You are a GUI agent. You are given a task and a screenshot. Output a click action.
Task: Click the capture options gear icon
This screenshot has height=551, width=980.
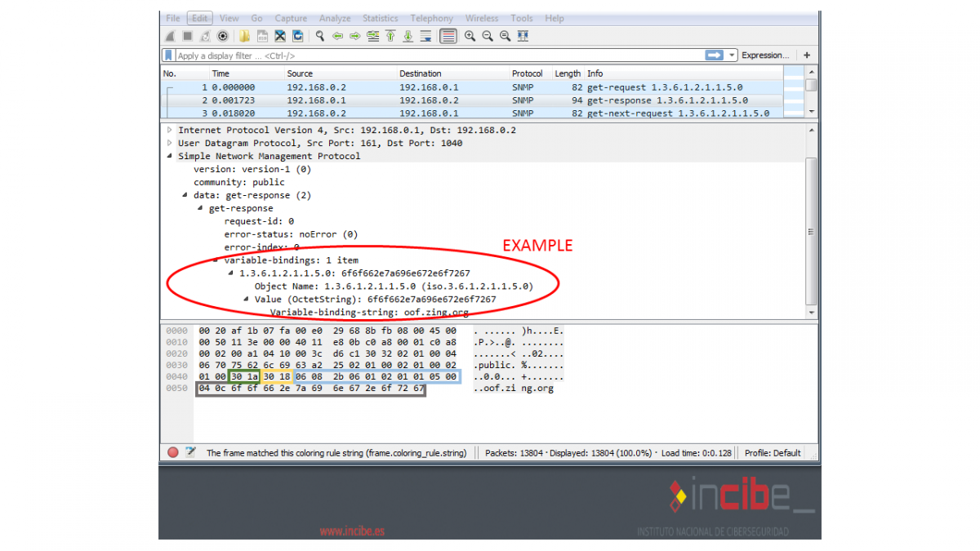[222, 36]
